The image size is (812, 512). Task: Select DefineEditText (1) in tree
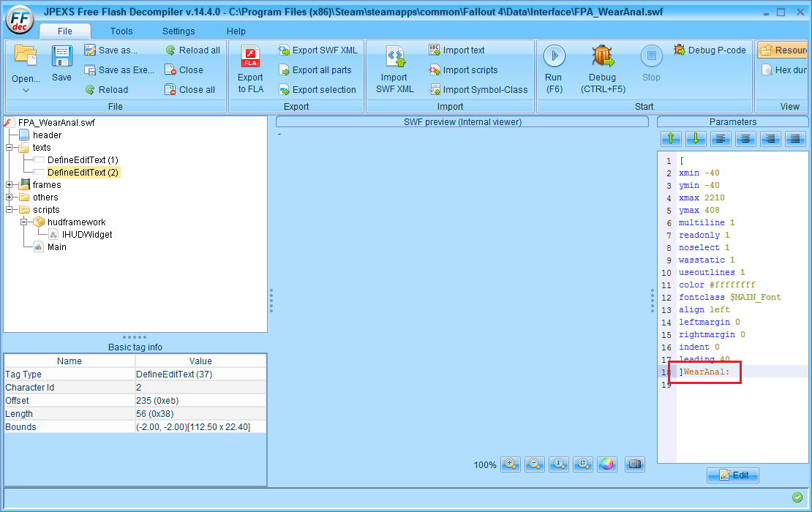(83, 160)
